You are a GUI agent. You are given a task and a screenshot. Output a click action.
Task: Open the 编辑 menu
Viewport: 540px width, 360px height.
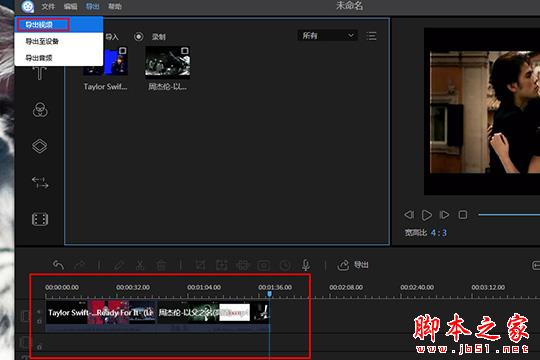click(71, 7)
